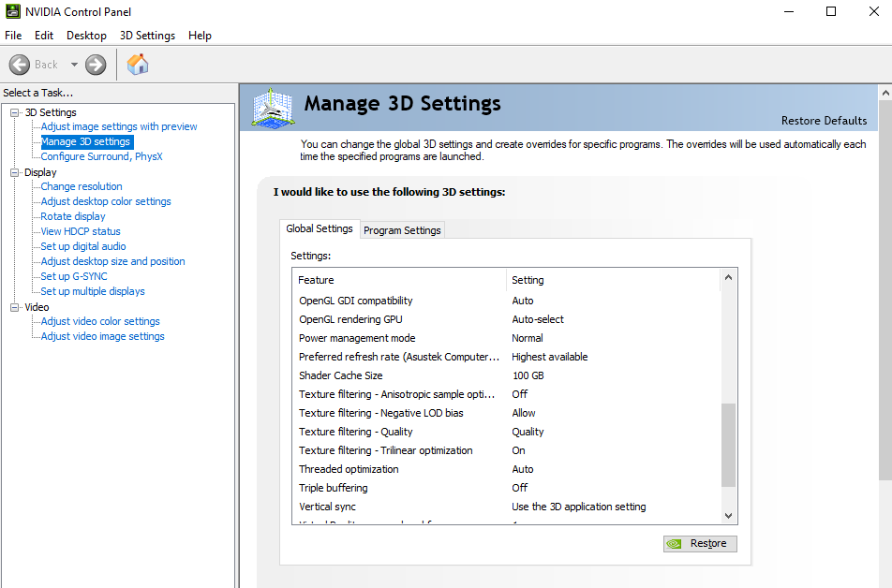The image size is (892, 588).
Task: Open Adjust video color settings
Action: pyautogui.click(x=100, y=321)
